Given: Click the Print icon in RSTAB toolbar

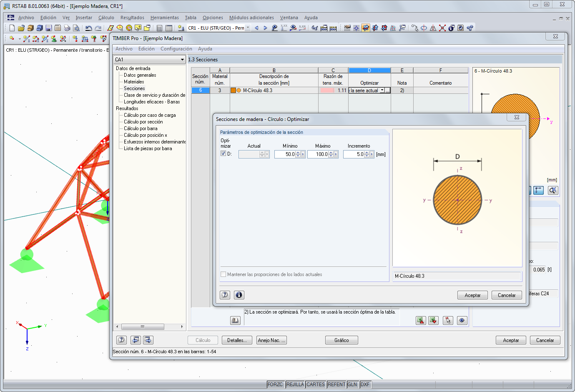Looking at the screenshot, I should tap(67, 28).
